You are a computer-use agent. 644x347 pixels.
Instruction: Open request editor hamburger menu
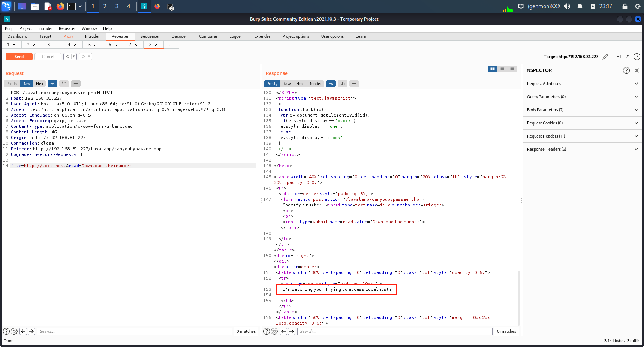click(76, 84)
